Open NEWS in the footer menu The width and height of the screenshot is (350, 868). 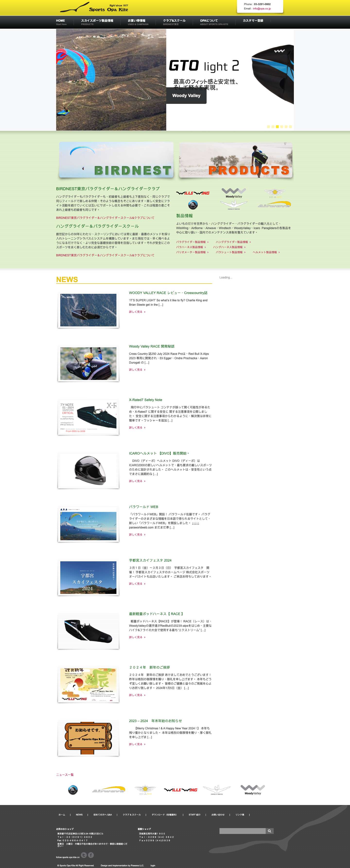[79, 815]
